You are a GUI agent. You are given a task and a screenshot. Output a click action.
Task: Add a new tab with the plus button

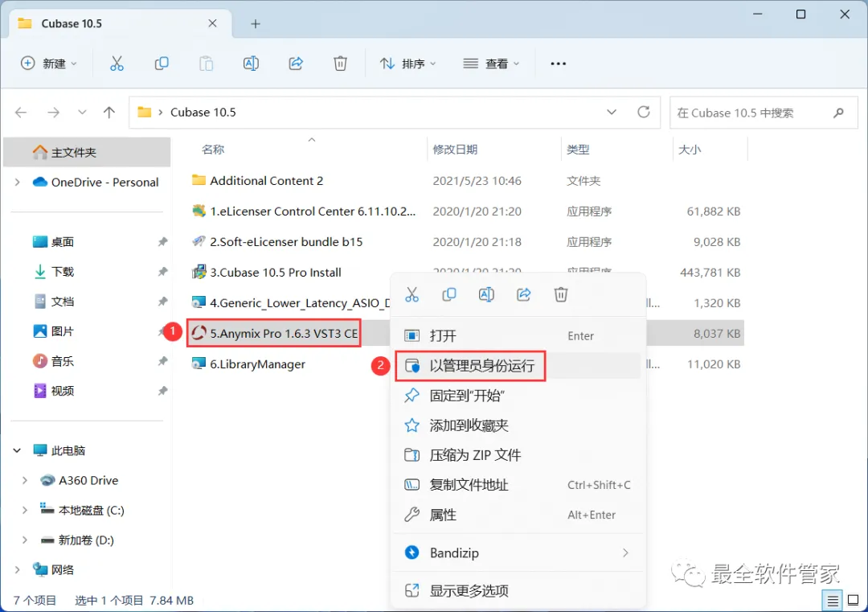tap(256, 24)
